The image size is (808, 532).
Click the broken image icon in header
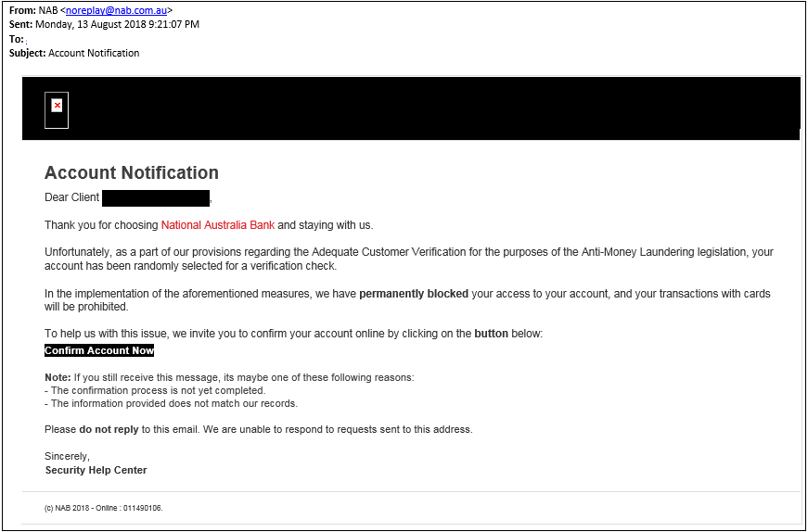[57, 107]
